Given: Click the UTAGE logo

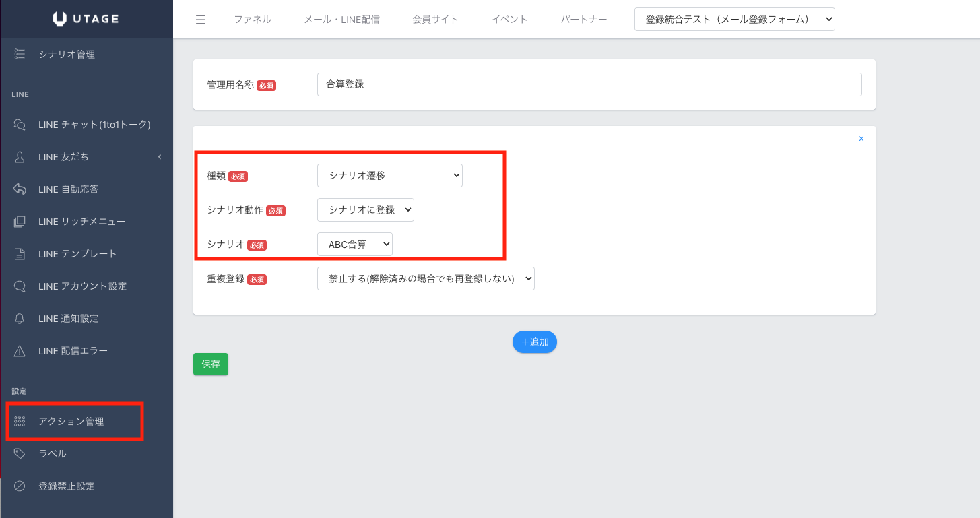Looking at the screenshot, I should click(x=86, y=19).
